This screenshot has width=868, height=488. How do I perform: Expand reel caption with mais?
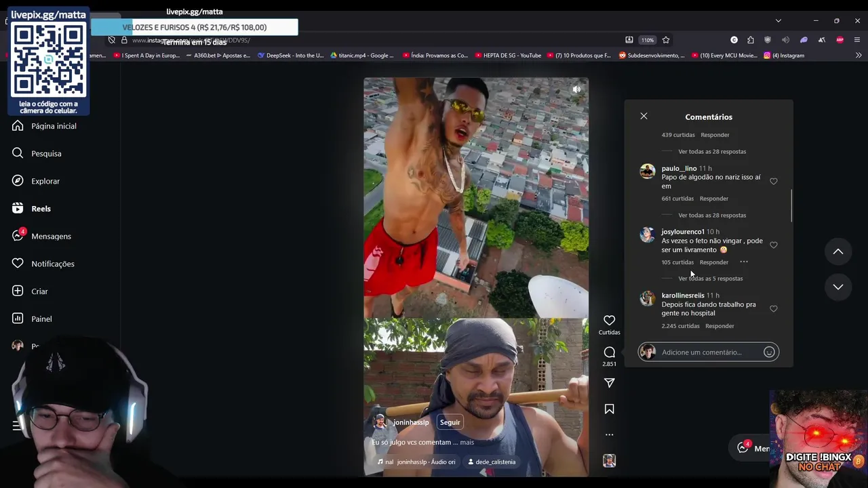pyautogui.click(x=467, y=442)
